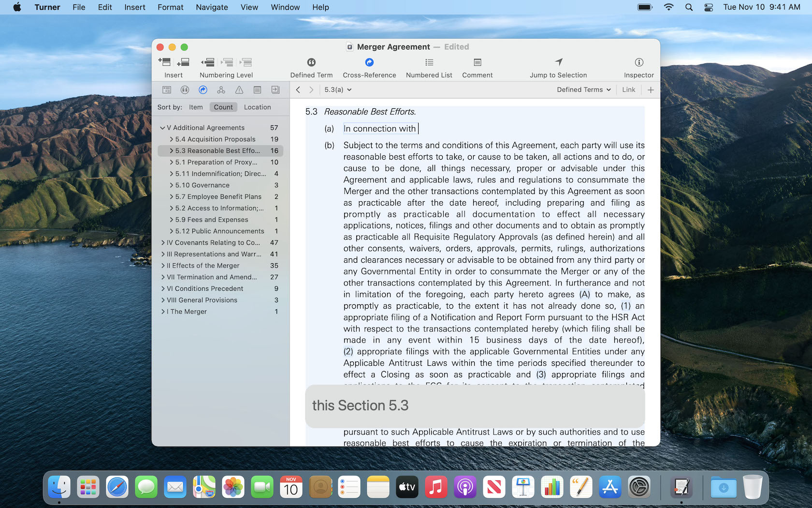Viewport: 812px width, 508px height.
Task: Open the comments sidebar tab (lines icon)
Action: click(x=257, y=90)
